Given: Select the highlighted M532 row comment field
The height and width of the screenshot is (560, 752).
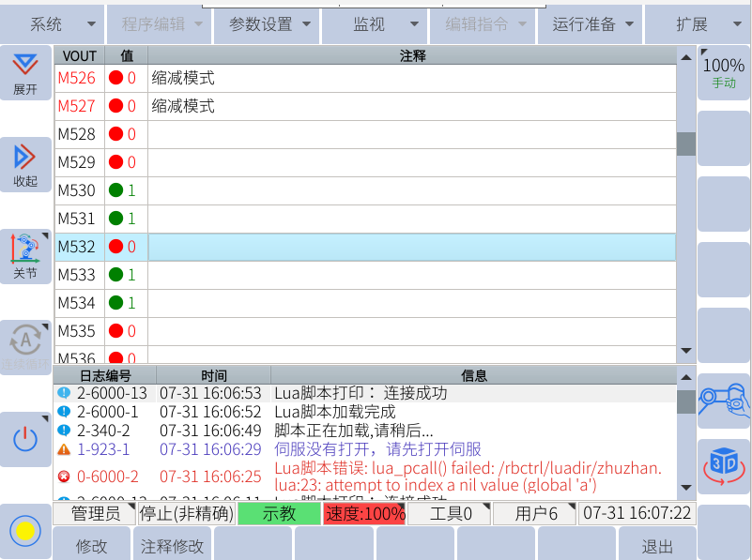Looking at the screenshot, I should point(411,248).
